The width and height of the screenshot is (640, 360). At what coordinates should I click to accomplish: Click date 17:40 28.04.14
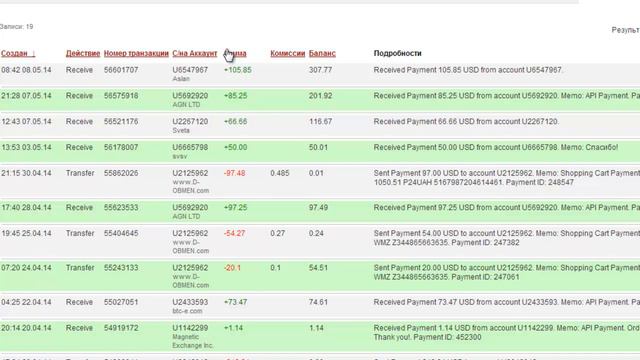pos(27,208)
